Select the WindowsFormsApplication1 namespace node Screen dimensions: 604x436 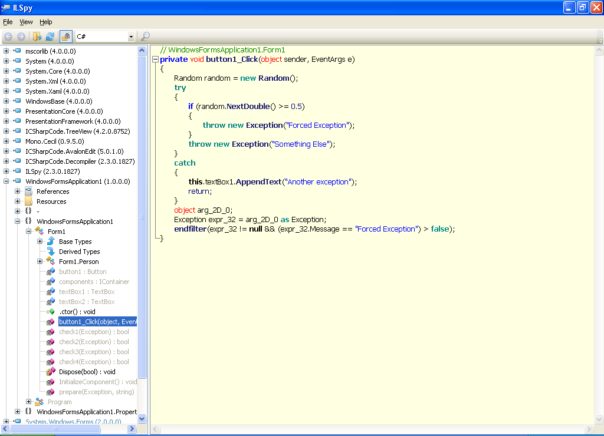pyautogui.click(x=75, y=221)
